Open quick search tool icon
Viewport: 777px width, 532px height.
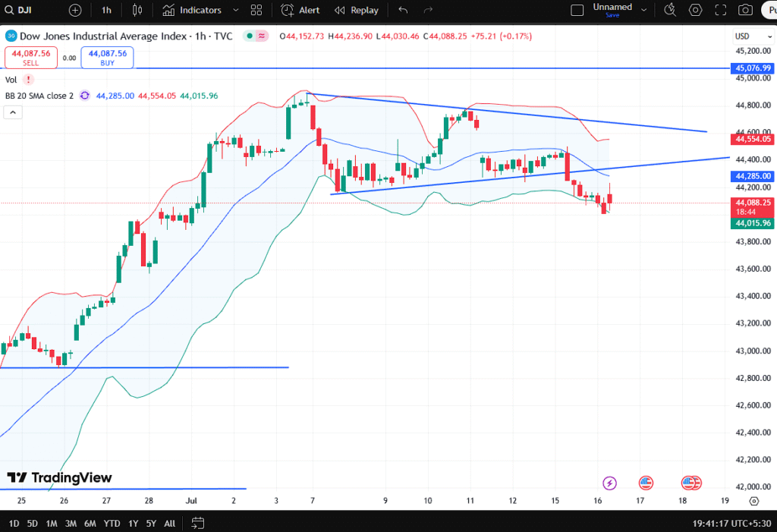(x=670, y=10)
